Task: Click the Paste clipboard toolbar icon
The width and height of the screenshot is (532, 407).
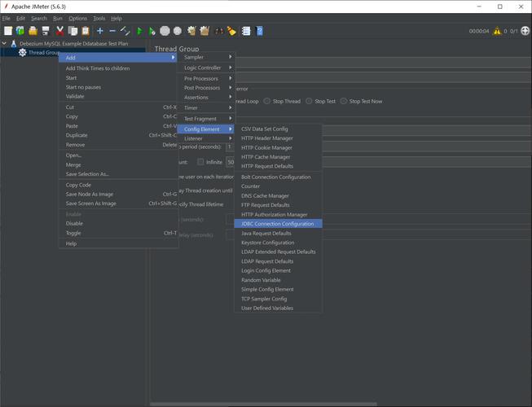Action: click(x=86, y=31)
